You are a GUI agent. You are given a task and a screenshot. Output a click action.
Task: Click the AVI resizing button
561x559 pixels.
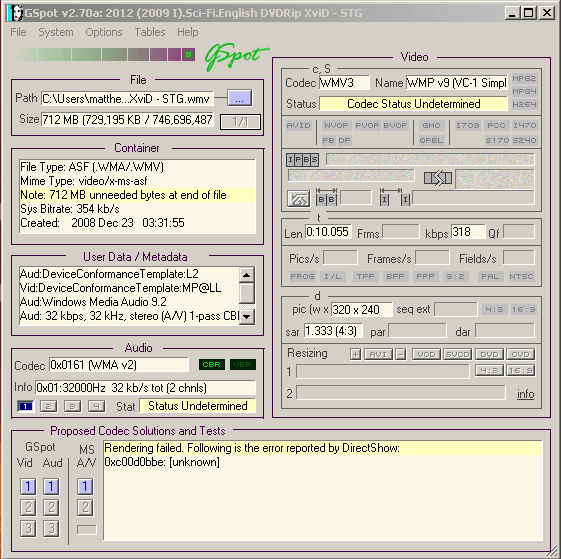[379, 354]
